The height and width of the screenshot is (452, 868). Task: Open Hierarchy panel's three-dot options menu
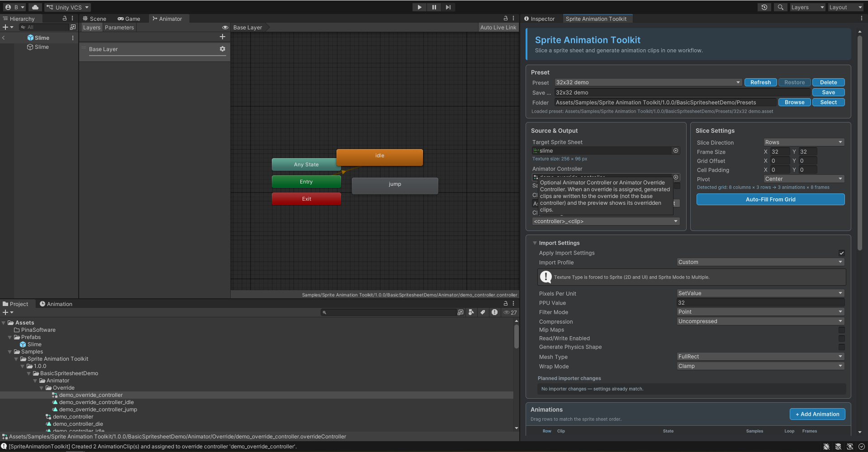(72, 19)
